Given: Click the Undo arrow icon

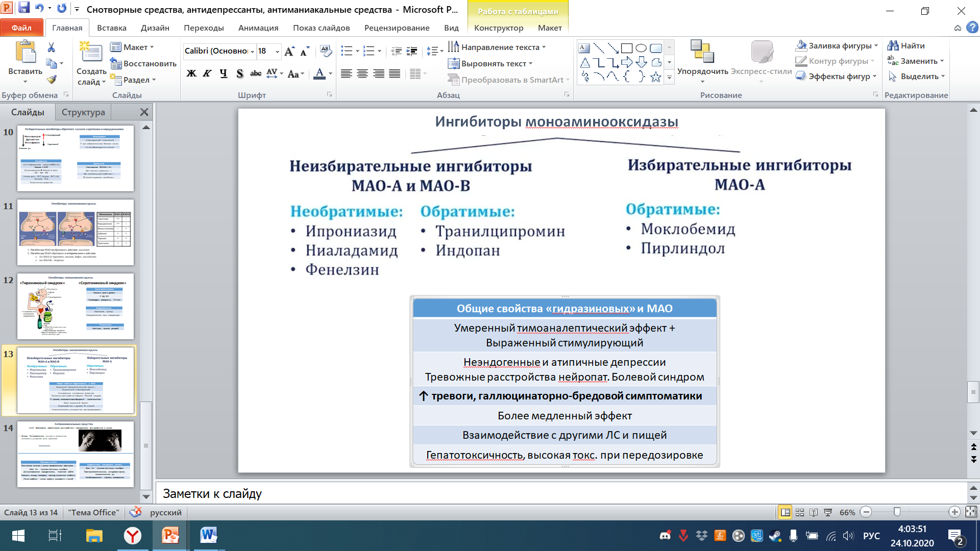Looking at the screenshot, I should point(39,8).
